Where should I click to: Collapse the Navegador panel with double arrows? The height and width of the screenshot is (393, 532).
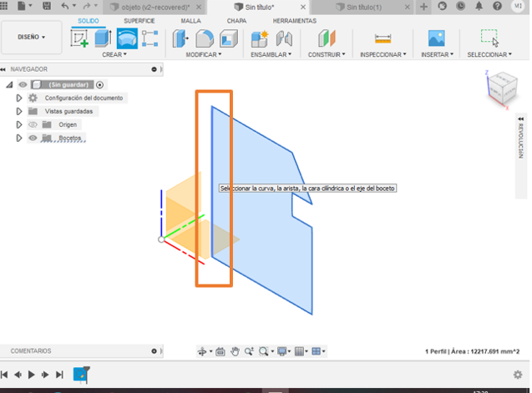pyautogui.click(x=3, y=69)
